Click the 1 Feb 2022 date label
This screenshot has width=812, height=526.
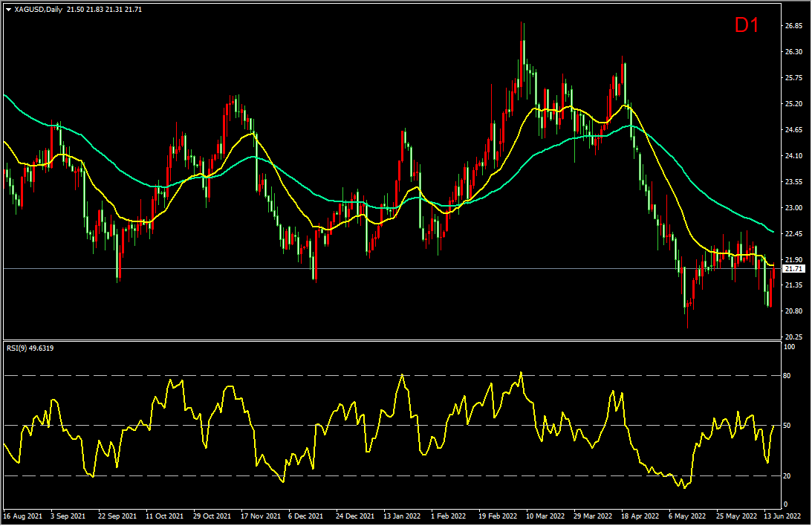coord(449,516)
